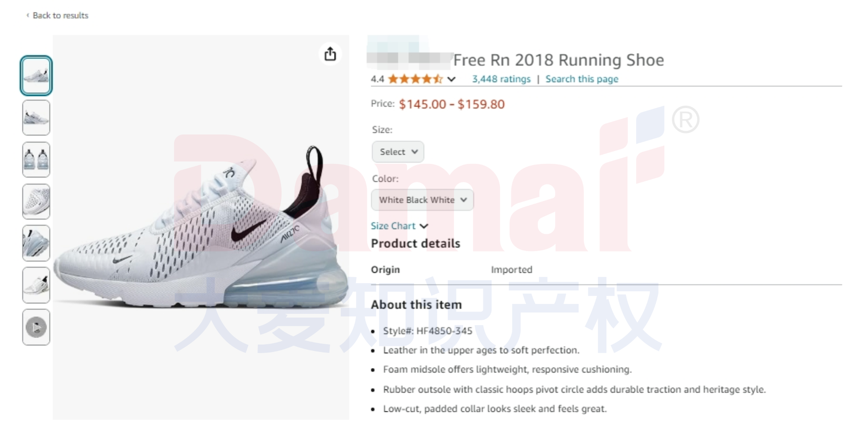Viewport: 868px width, 447px height.
Task: Select the heel air unit close-up thumbnail
Action: coord(36,243)
